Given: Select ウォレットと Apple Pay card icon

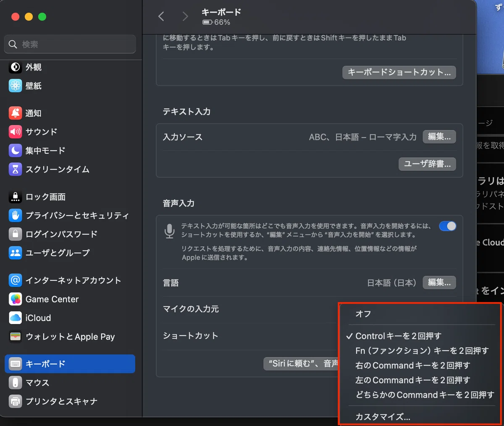Looking at the screenshot, I should [16, 336].
